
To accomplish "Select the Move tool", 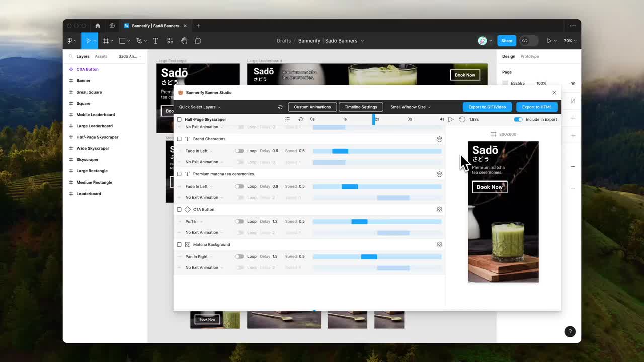I will pos(88,41).
